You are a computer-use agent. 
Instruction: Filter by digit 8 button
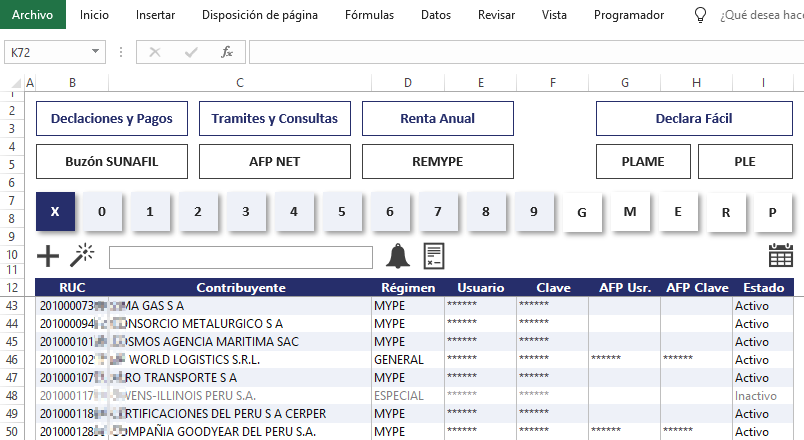tap(486, 211)
